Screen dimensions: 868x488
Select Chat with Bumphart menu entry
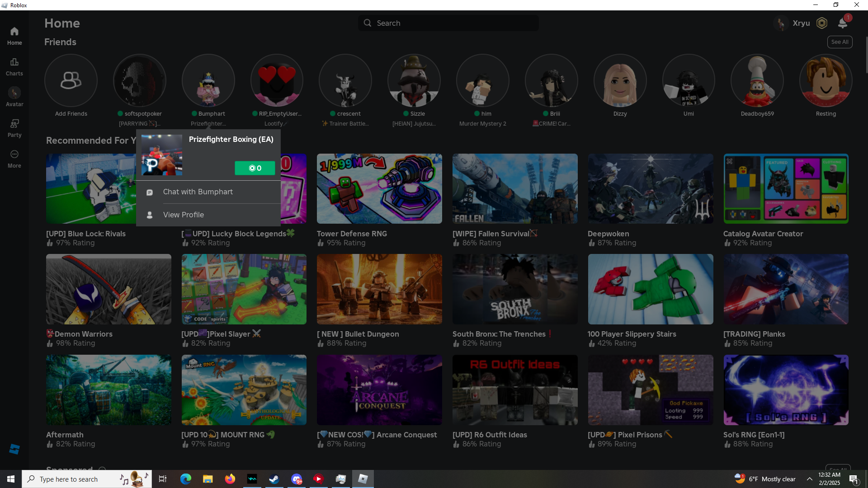198,192
